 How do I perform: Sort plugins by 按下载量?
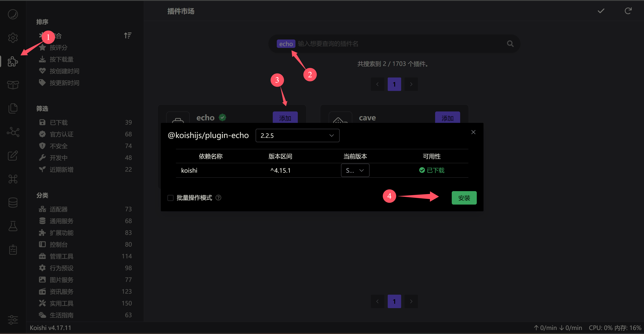click(x=62, y=59)
